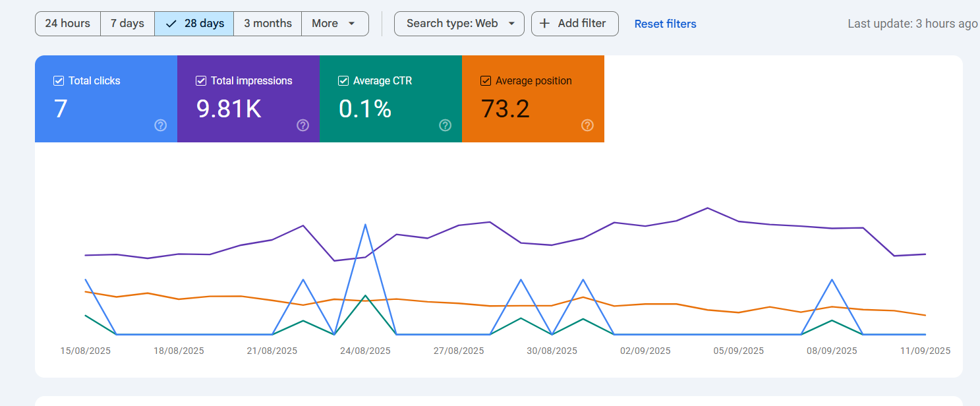Toggle the Average position checkbox
Viewport: 980px width, 406px height.
coord(486,81)
